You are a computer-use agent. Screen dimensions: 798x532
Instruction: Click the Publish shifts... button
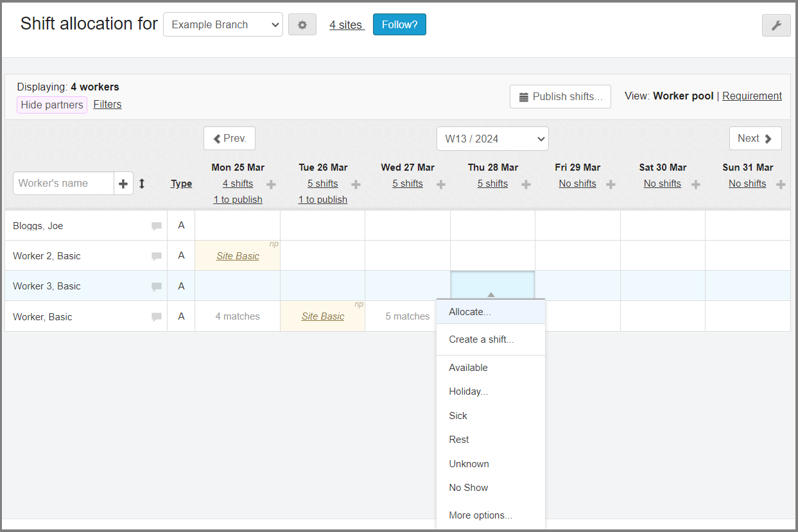(560, 97)
